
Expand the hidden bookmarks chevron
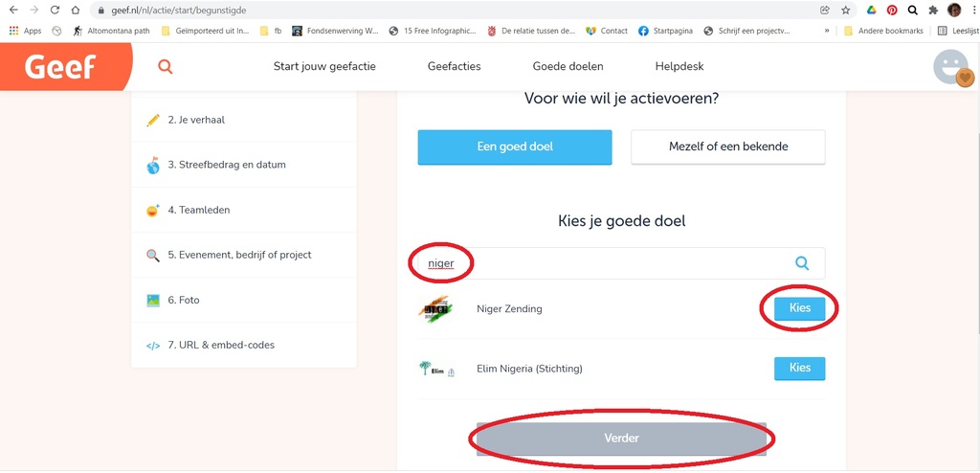coord(827,31)
